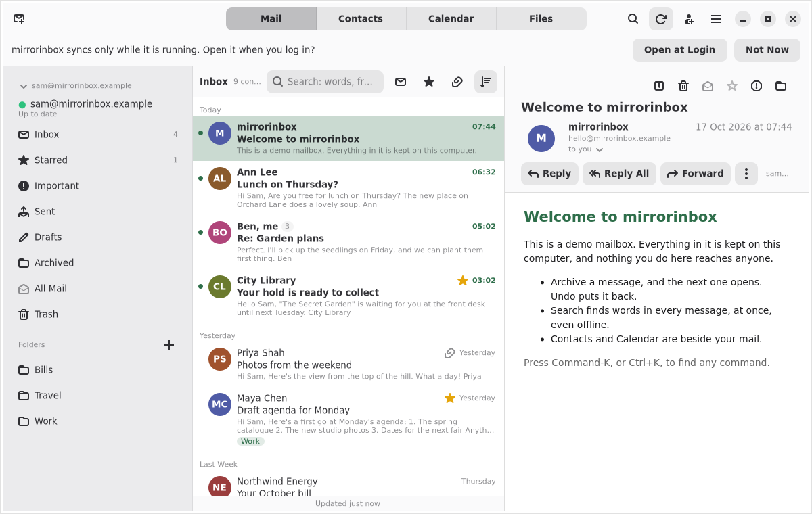812x514 pixels.
Task: Open the Work folder
Action: pos(98,421)
